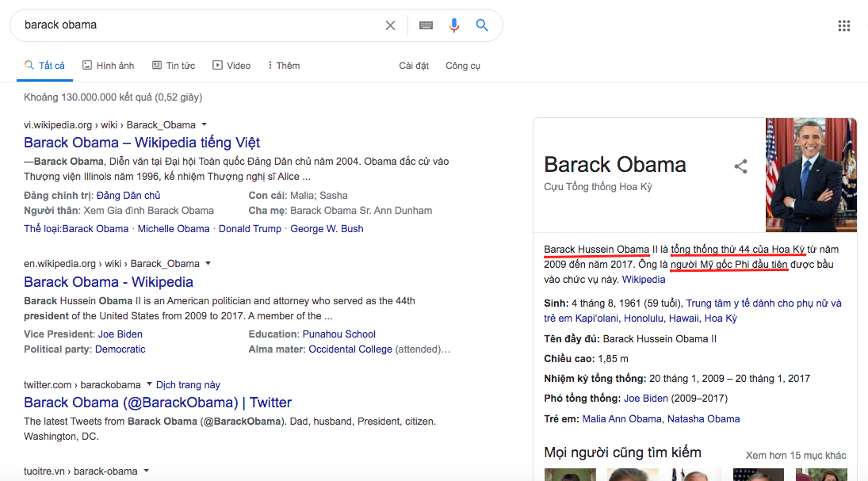Image resolution: width=868 pixels, height=481 pixels.
Task: Click 'Joe Biden' in Phó tổng thống row
Action: (646, 399)
